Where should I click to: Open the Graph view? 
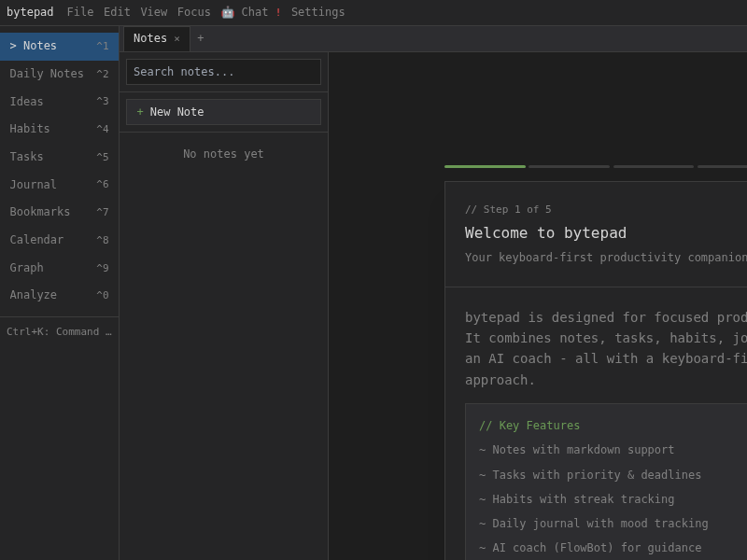click(x=59, y=268)
